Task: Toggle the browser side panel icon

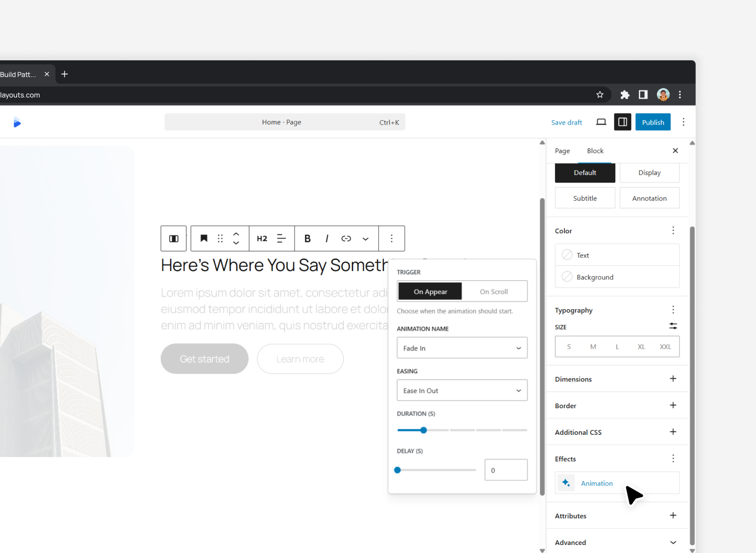Action: [643, 95]
